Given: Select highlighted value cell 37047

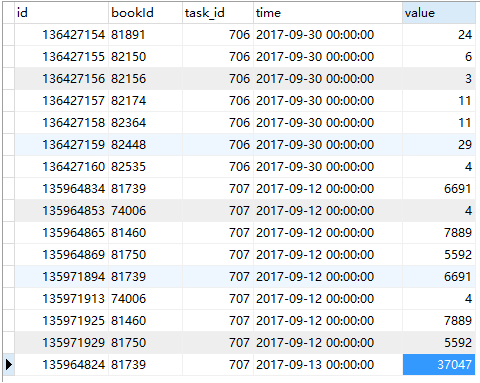Looking at the screenshot, I should 439,365.
